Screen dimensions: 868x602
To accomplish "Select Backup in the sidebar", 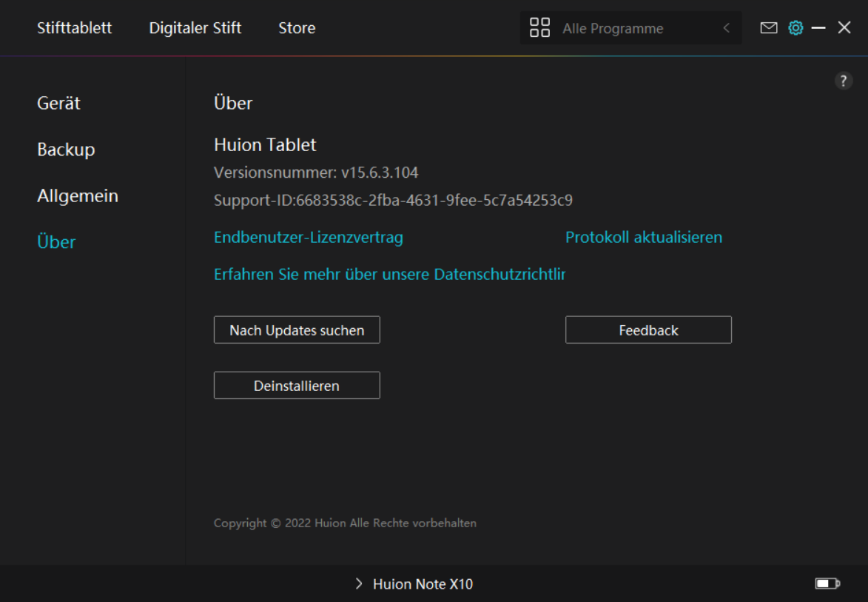I will coord(66,150).
